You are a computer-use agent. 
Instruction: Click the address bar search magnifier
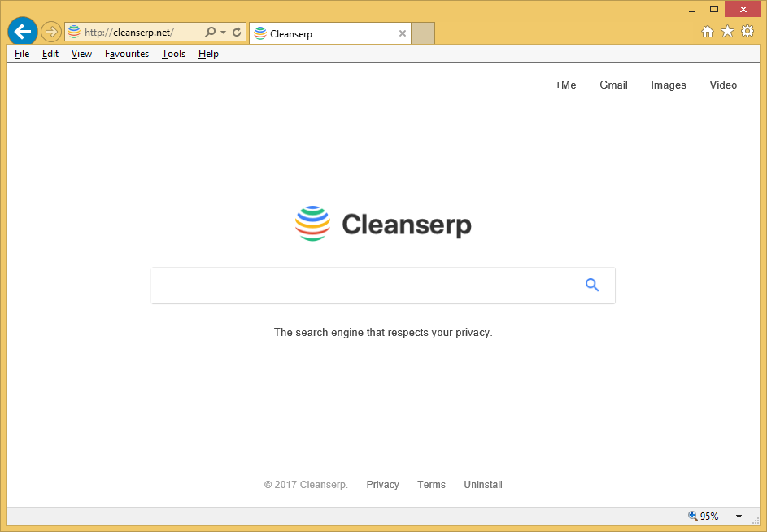pyautogui.click(x=210, y=33)
